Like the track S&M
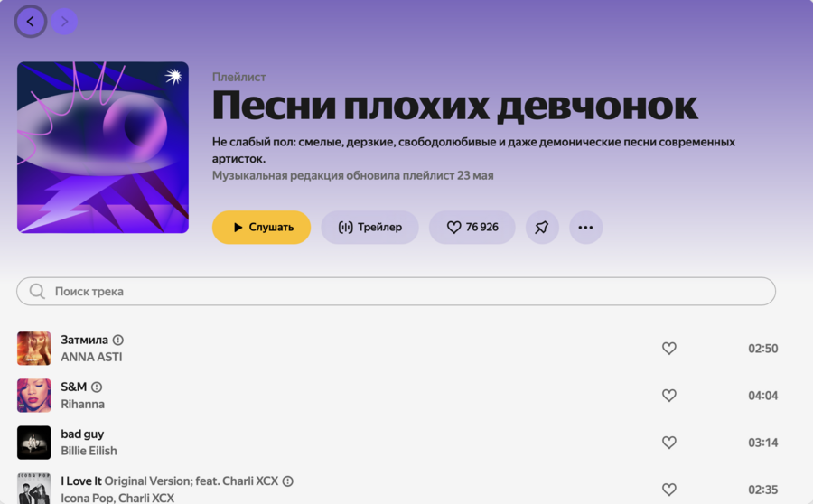 (669, 396)
